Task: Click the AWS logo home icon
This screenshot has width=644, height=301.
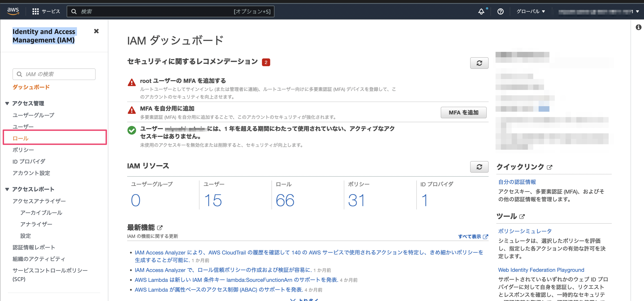Action: (x=13, y=11)
